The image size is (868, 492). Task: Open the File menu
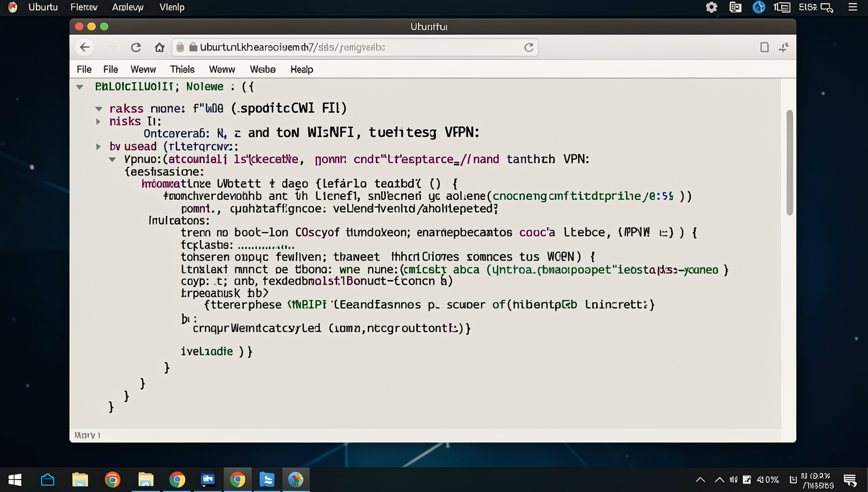pos(84,70)
